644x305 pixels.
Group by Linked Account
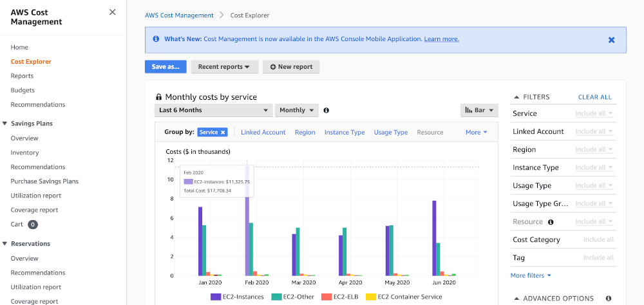263,132
